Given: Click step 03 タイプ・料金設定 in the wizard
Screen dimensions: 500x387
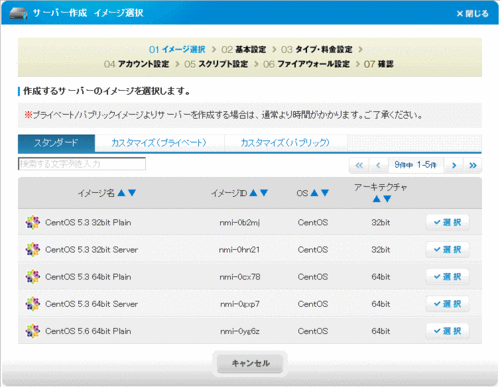Looking at the screenshot, I should 317,50.
